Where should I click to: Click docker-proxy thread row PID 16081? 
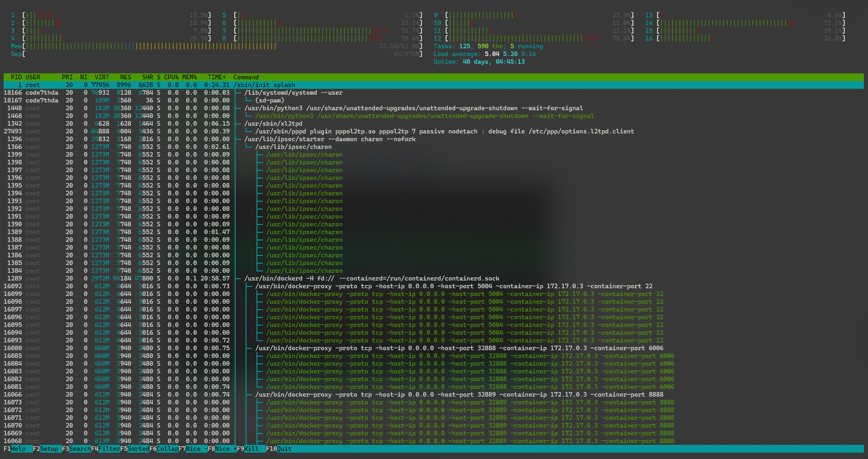[x=434, y=387]
